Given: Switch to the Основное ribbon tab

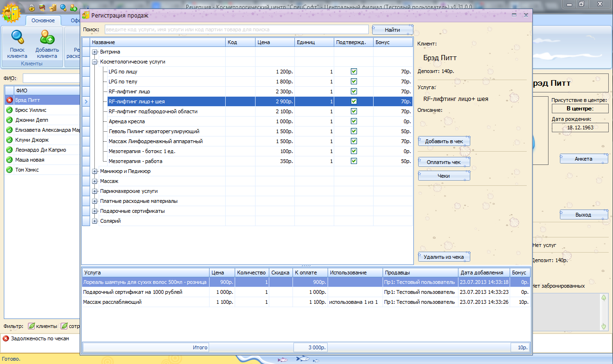Looking at the screenshot, I should pyautogui.click(x=43, y=20).
